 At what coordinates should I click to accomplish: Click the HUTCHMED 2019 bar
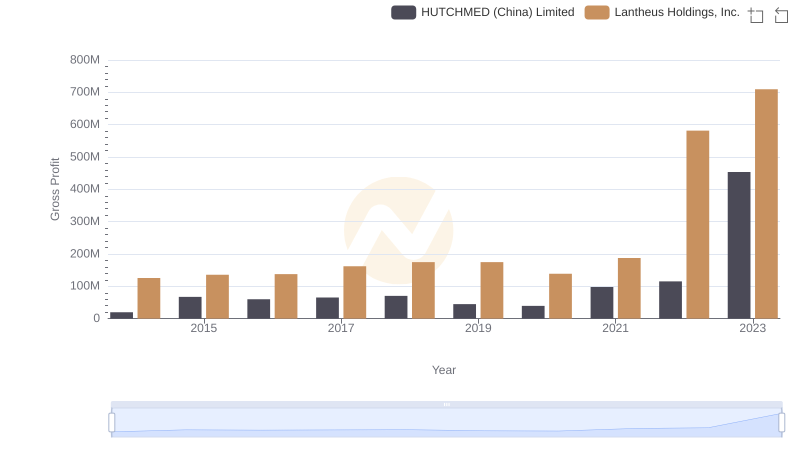[464, 312]
